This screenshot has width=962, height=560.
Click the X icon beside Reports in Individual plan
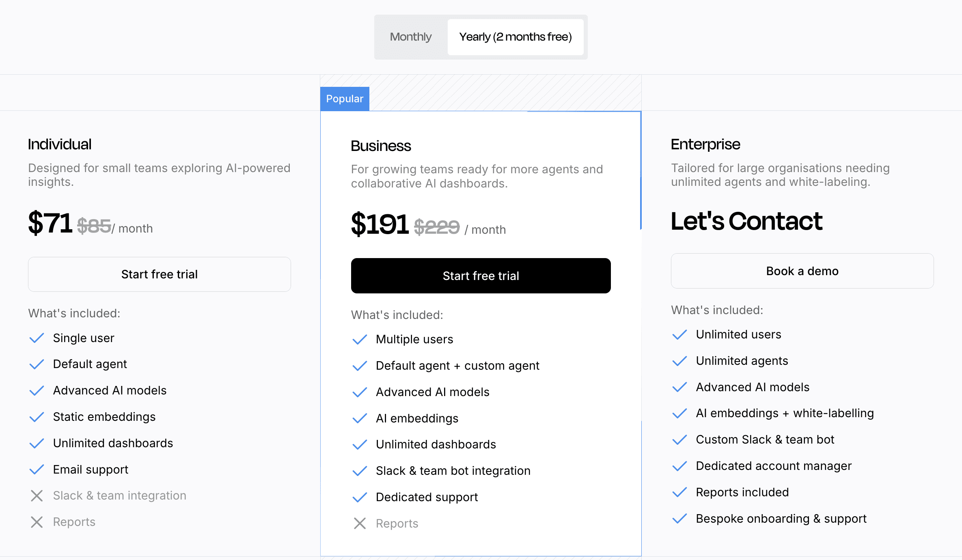pos(37,522)
